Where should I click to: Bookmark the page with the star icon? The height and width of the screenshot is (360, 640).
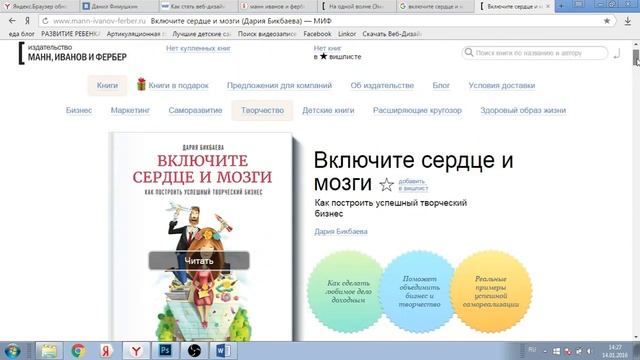point(607,21)
